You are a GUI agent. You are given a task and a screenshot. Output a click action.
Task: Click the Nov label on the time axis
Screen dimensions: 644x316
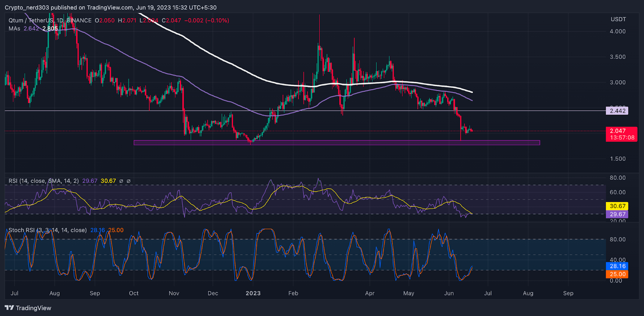[x=174, y=293]
